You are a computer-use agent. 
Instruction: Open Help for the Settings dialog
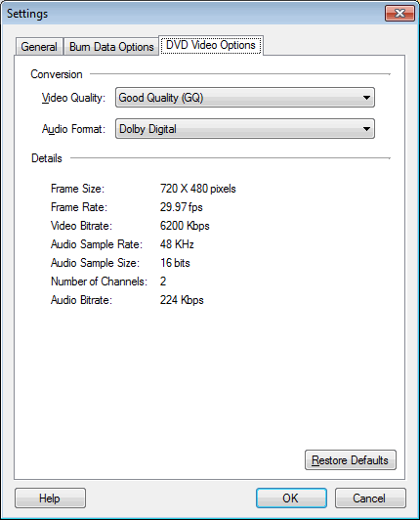50,498
